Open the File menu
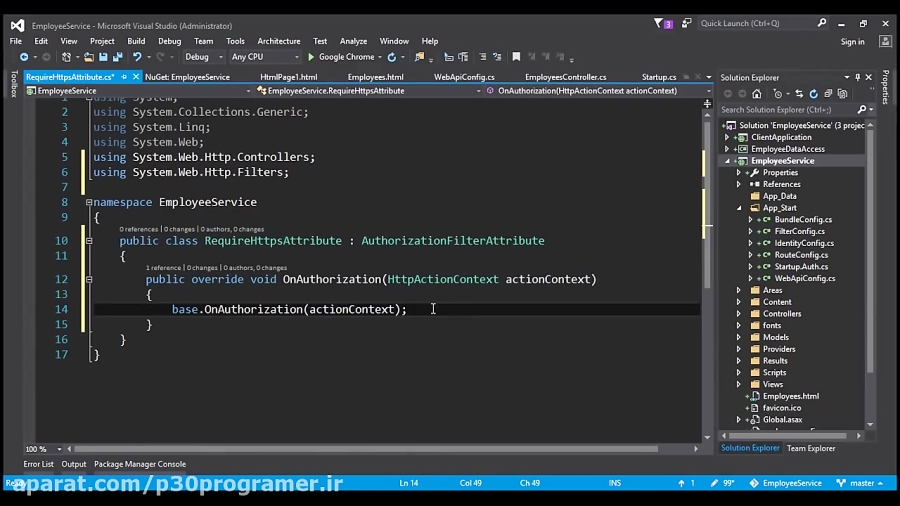The height and width of the screenshot is (506, 900). click(15, 41)
